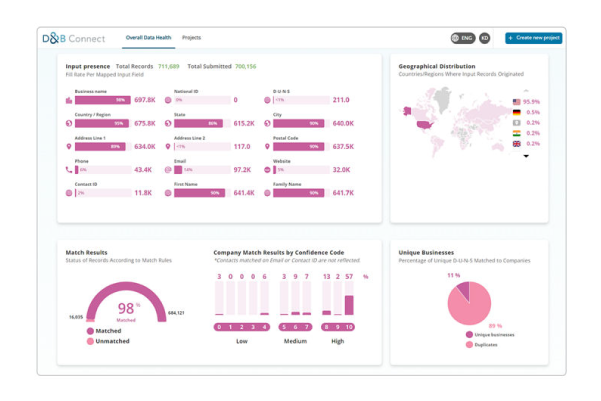Click the Website globe icon
This screenshot has width=601, height=401.
(x=266, y=170)
